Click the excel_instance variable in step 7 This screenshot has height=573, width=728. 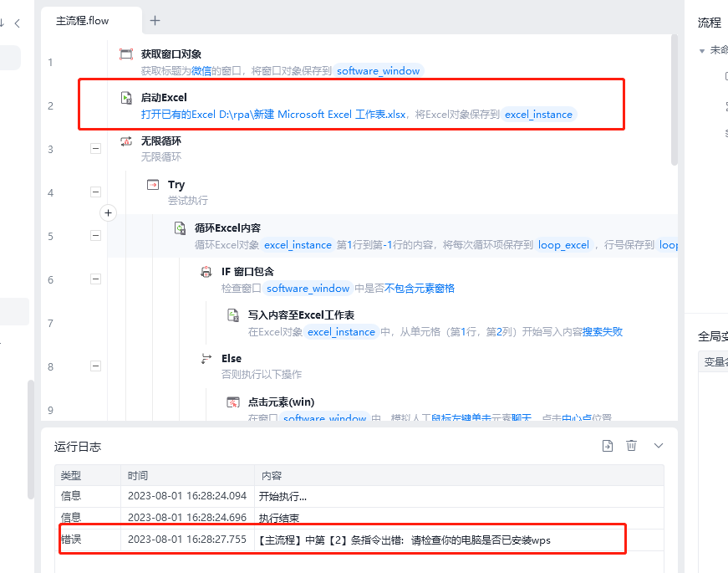coord(341,332)
